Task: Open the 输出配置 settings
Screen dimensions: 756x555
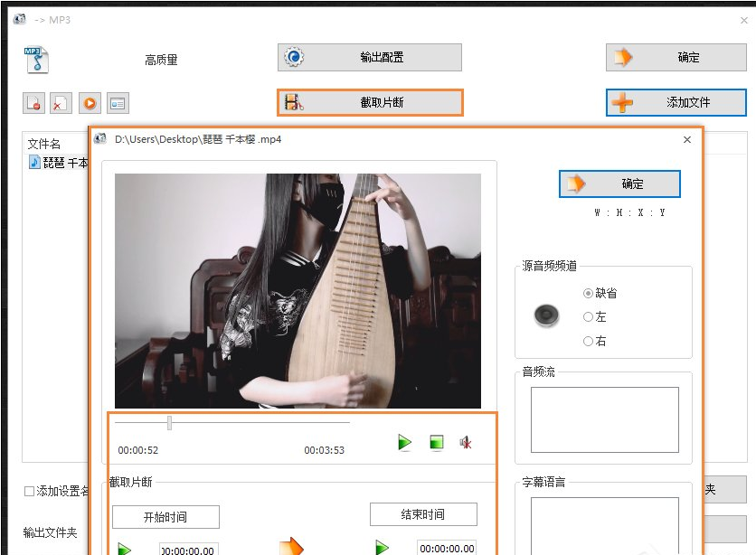Action: [369, 57]
